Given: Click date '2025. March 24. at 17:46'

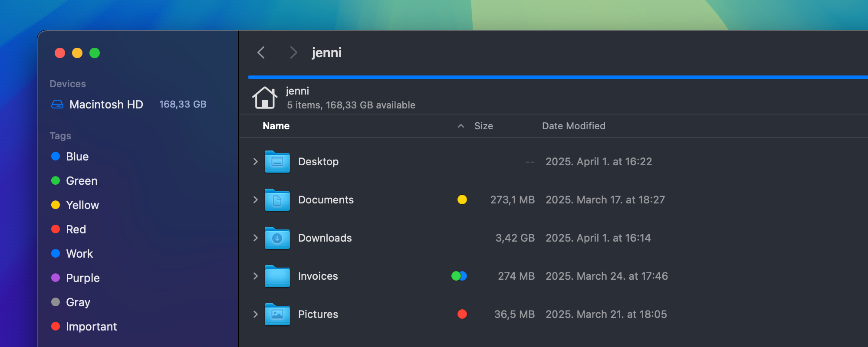Looking at the screenshot, I should [x=607, y=276].
